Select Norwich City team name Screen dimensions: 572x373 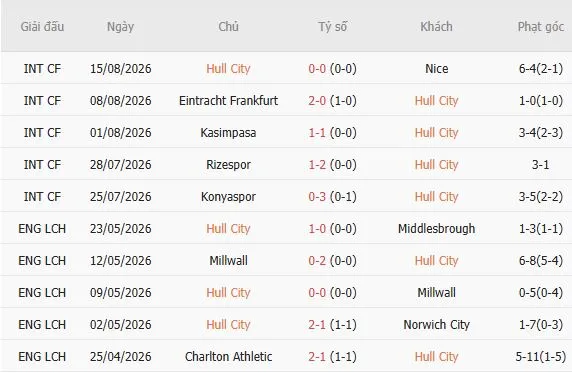click(x=436, y=324)
